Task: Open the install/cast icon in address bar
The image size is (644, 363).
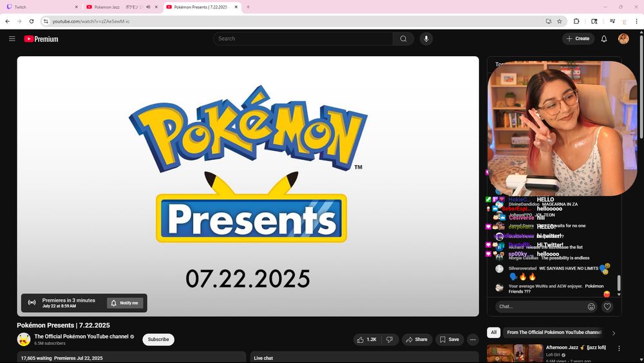Action: pyautogui.click(x=548, y=21)
